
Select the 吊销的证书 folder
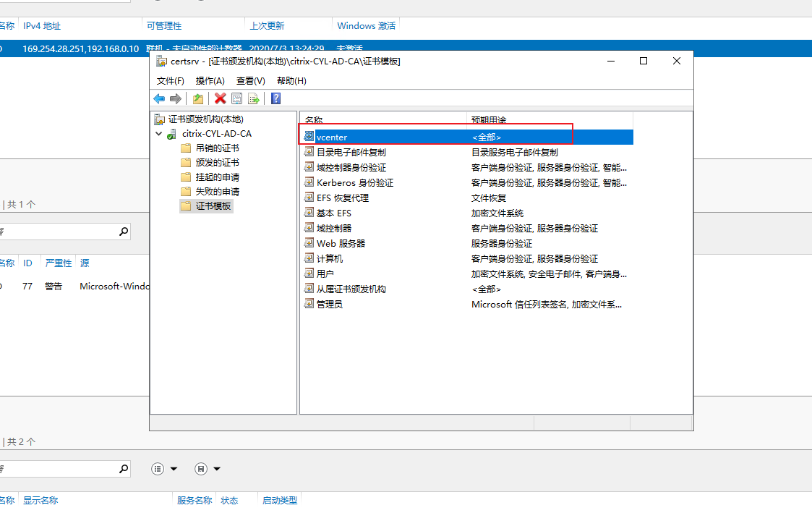pos(217,148)
